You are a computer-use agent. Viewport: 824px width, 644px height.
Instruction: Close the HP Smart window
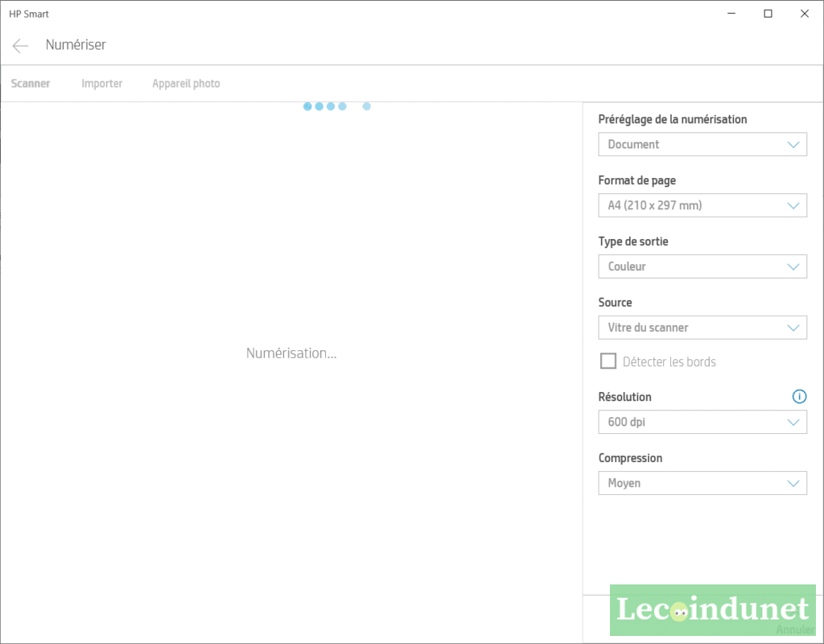[804, 14]
